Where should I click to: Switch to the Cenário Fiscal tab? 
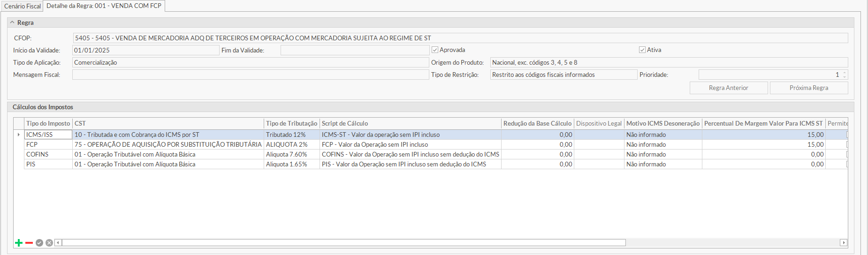tap(23, 6)
